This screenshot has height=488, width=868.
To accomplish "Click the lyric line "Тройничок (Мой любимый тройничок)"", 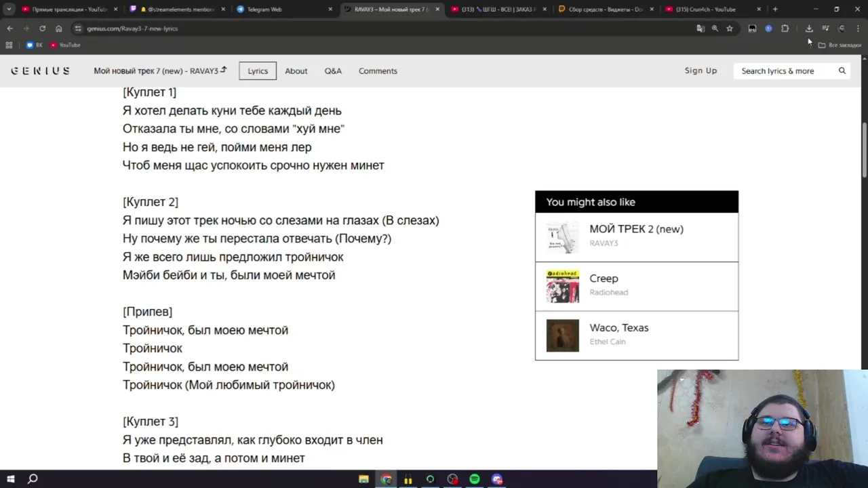I will [229, 385].
